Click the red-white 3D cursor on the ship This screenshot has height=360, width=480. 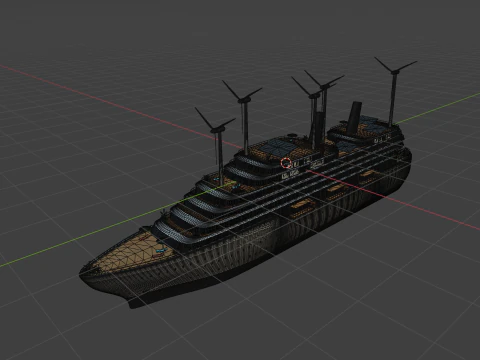(x=286, y=163)
